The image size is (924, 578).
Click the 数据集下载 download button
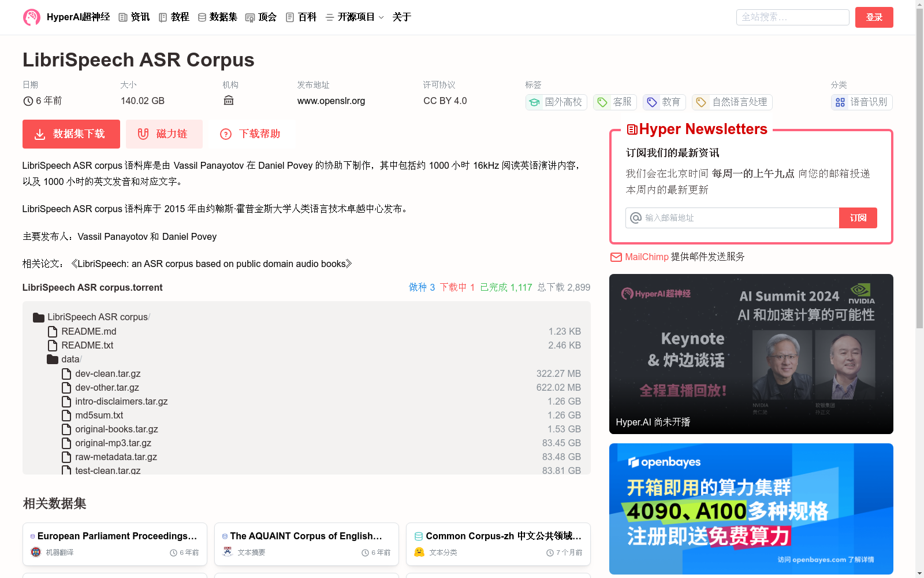tap(71, 134)
